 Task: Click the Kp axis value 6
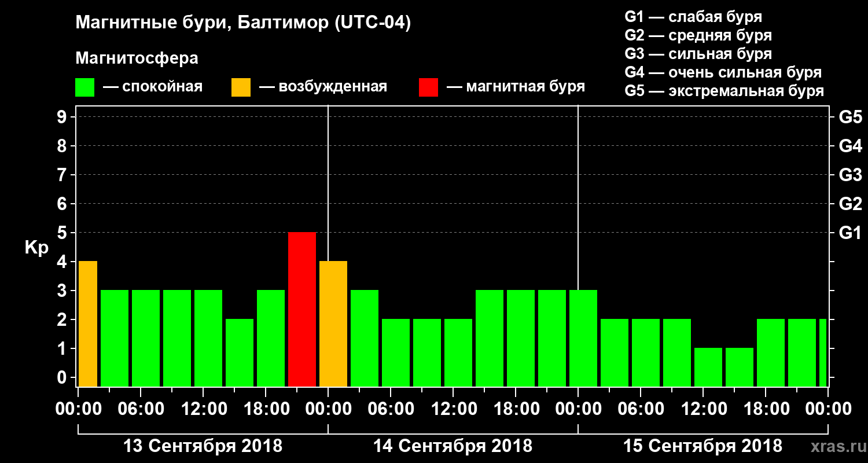pos(63,204)
